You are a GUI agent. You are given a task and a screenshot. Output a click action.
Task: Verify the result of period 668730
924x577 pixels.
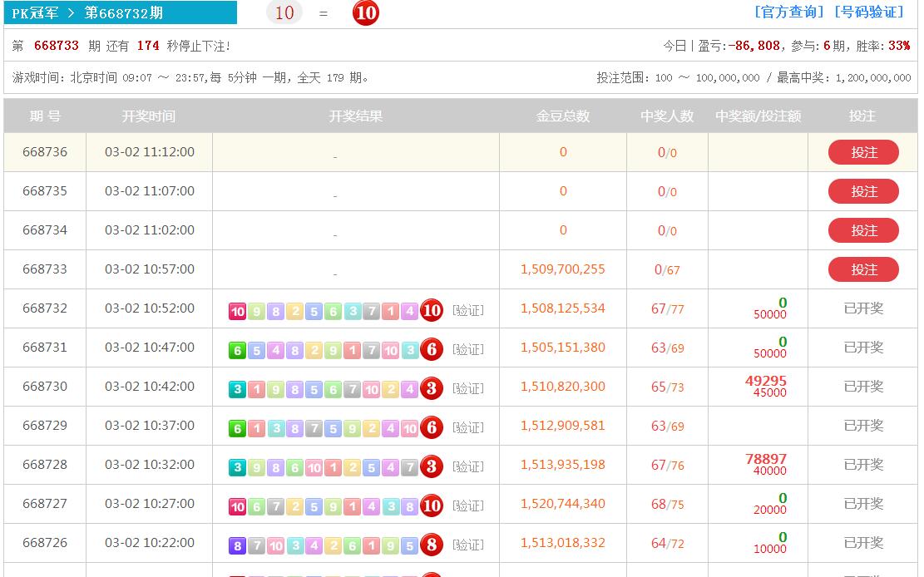click(x=467, y=388)
